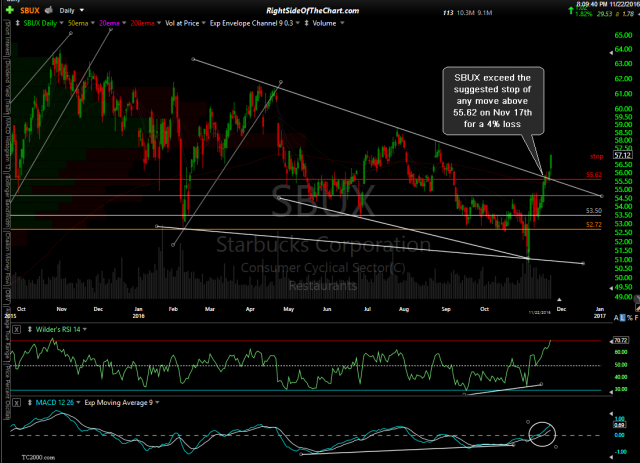Select the Chaikin Money Flow vertical side tab
The image size is (640, 463).
tap(7, 258)
